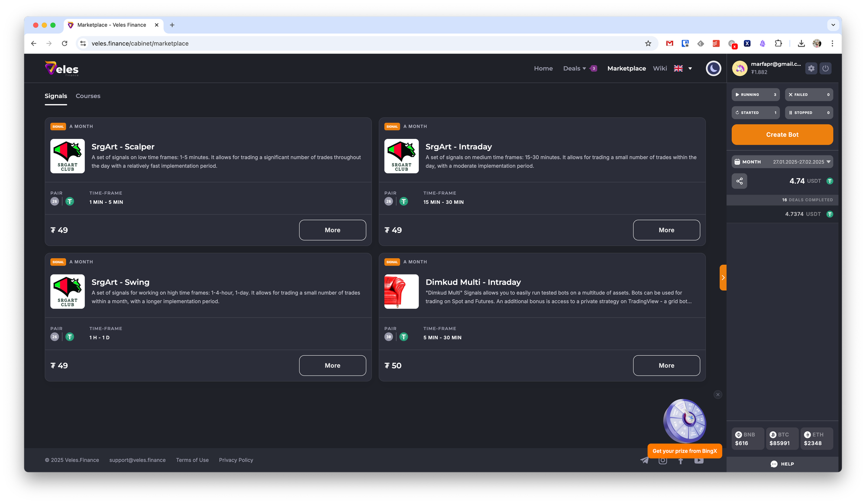
Task: Open the YouTube footer icon
Action: 699,461
